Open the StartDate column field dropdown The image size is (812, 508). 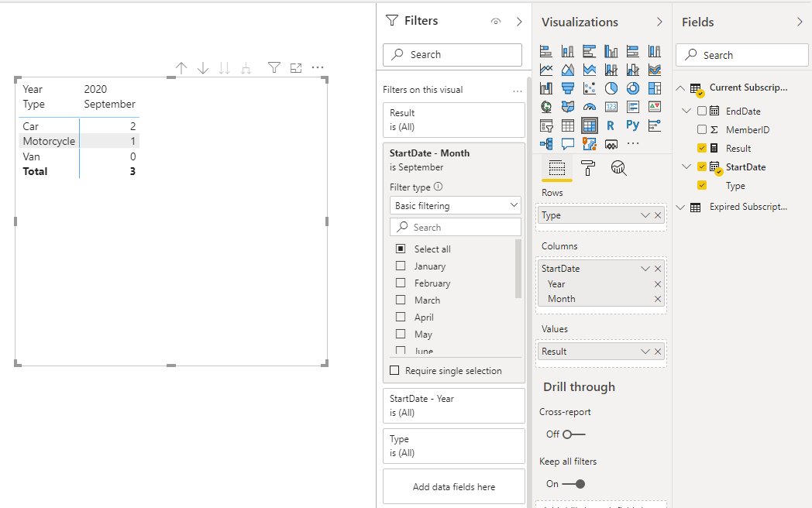[x=645, y=268]
